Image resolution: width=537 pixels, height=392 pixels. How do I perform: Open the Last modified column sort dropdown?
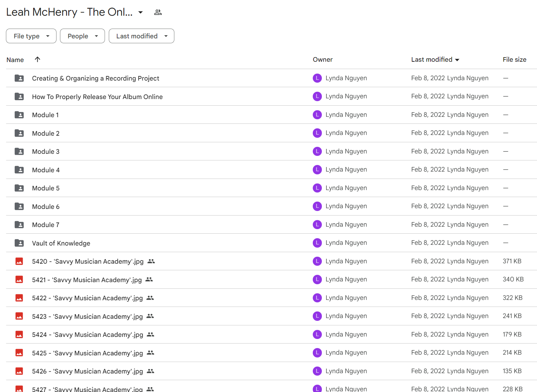(457, 60)
